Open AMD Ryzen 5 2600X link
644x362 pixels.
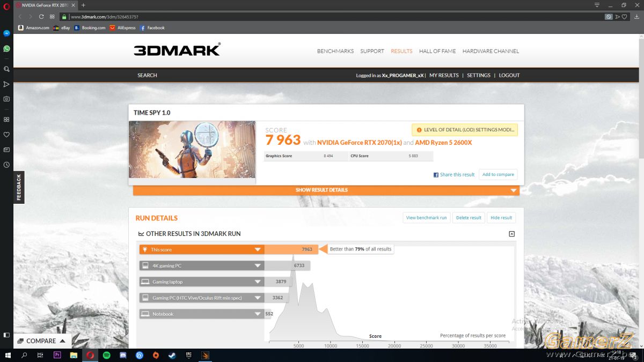443,143
